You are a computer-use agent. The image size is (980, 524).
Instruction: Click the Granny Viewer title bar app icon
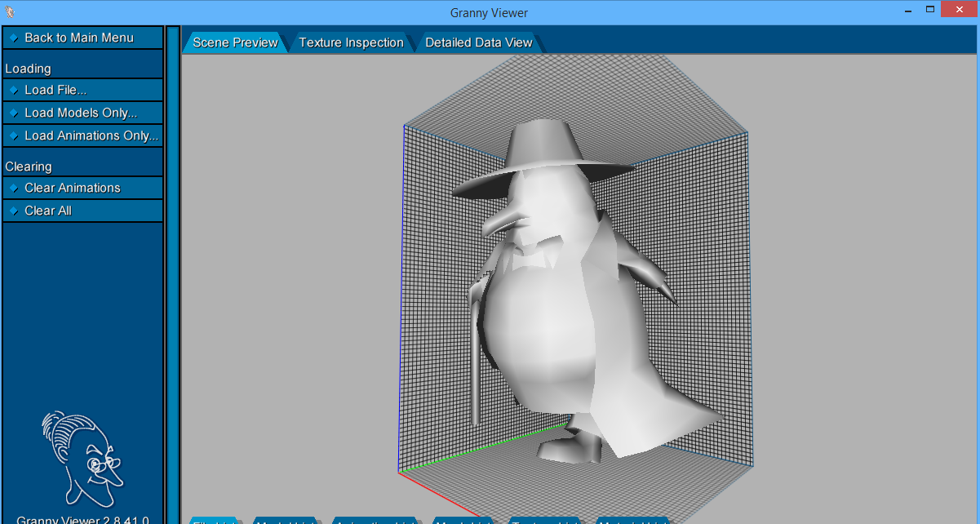tap(10, 11)
